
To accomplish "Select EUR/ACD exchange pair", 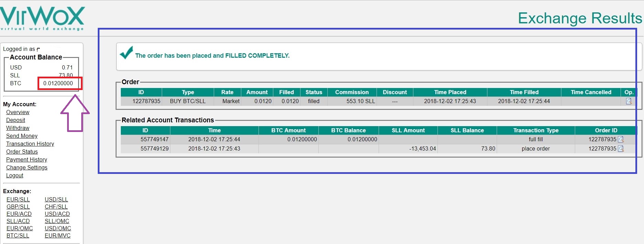I will [19, 214].
